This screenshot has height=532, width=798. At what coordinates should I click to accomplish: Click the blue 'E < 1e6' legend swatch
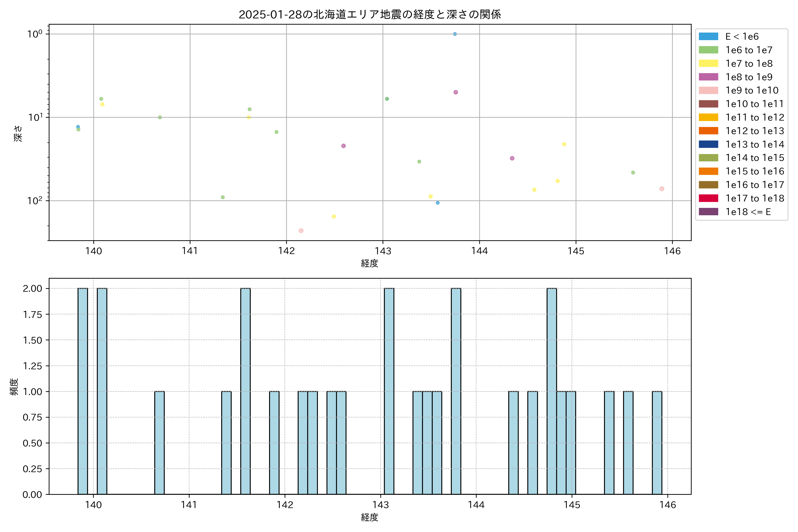pyautogui.click(x=708, y=37)
